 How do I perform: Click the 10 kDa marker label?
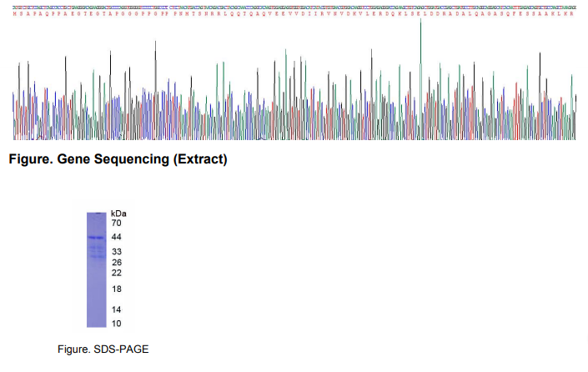click(117, 324)
